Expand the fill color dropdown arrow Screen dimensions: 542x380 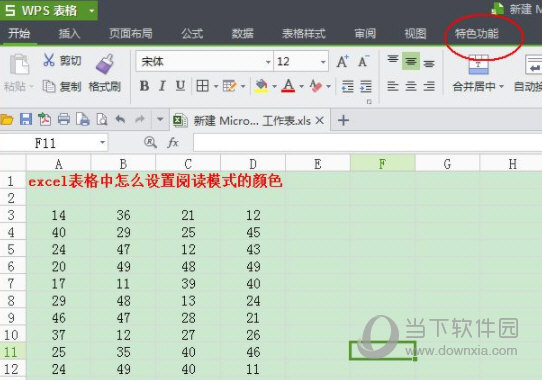pyautogui.click(x=274, y=86)
